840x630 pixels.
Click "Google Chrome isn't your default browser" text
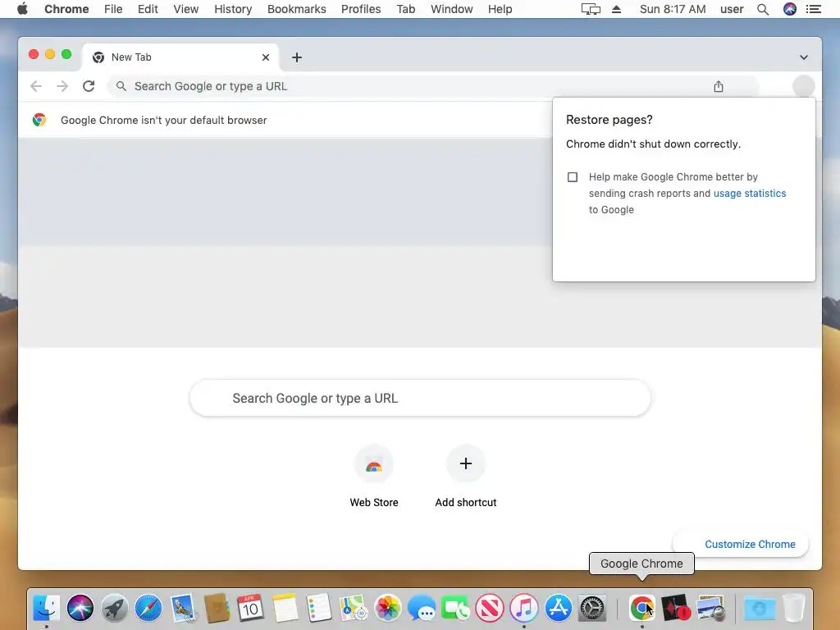pos(163,120)
